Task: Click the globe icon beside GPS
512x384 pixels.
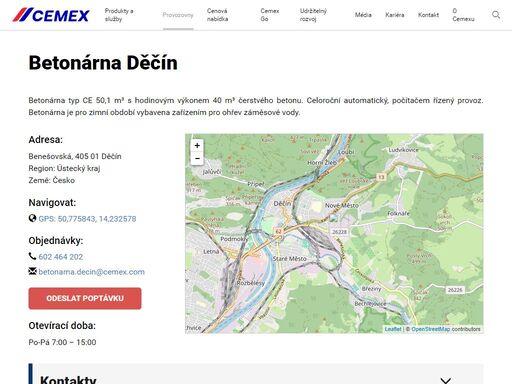Action: coord(32,218)
